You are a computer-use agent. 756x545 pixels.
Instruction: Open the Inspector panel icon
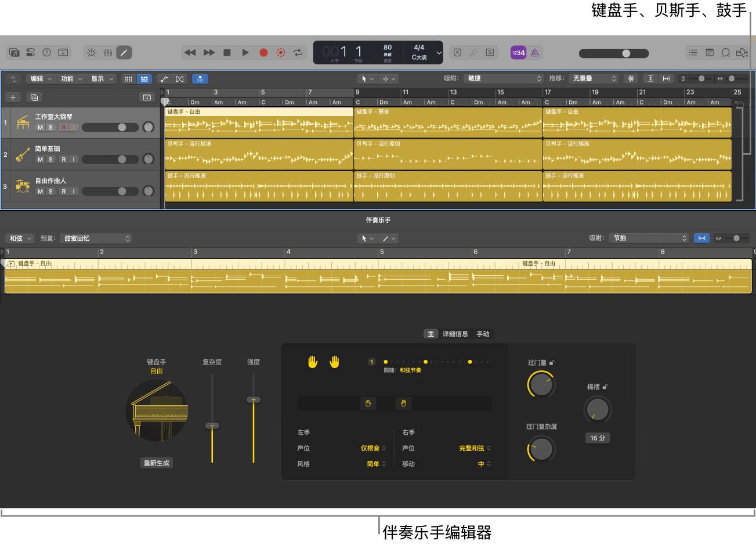pyautogui.click(x=31, y=52)
